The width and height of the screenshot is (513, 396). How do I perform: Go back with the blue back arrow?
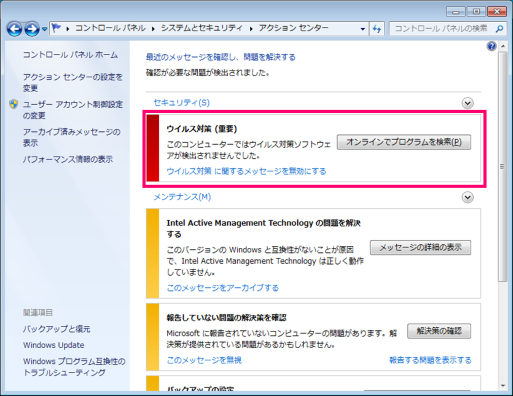[x=15, y=29]
